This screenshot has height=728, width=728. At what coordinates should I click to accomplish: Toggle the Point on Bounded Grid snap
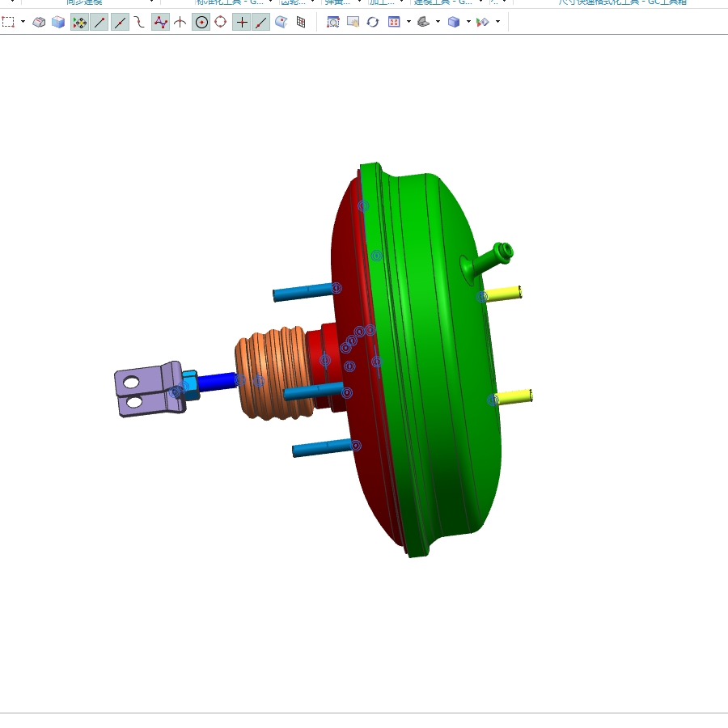pos(301,22)
